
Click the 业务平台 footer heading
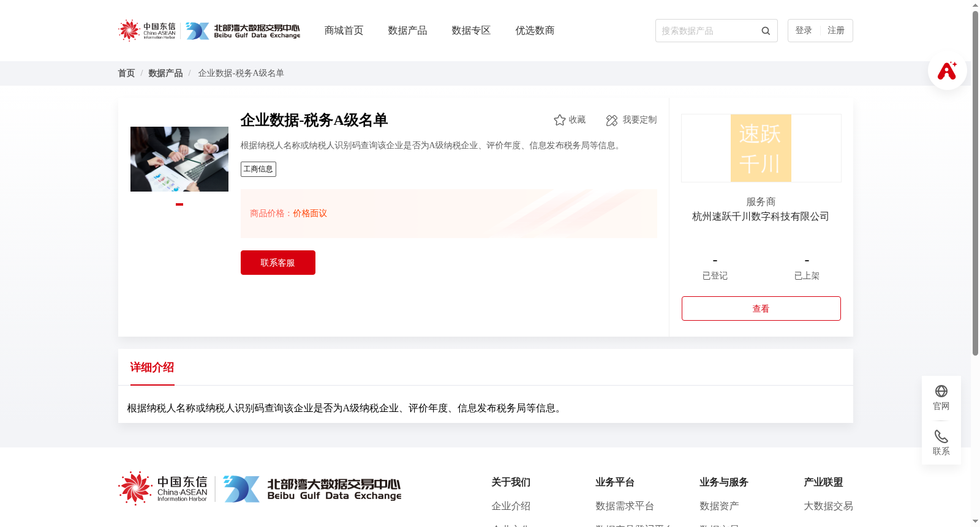(615, 482)
